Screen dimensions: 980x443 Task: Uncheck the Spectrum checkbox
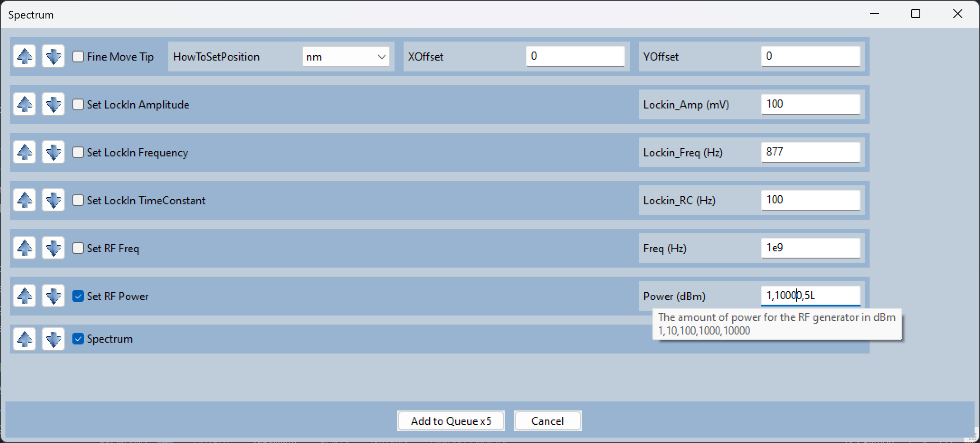click(78, 339)
